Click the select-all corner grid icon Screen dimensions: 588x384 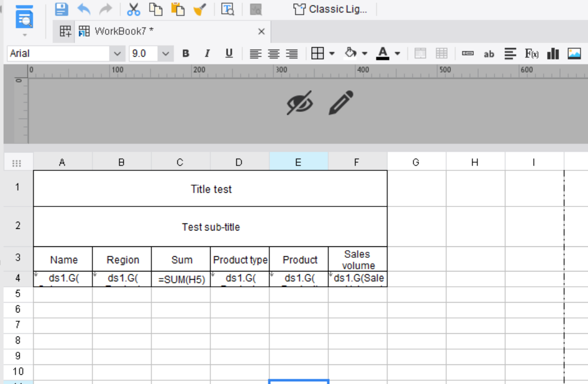(16, 163)
